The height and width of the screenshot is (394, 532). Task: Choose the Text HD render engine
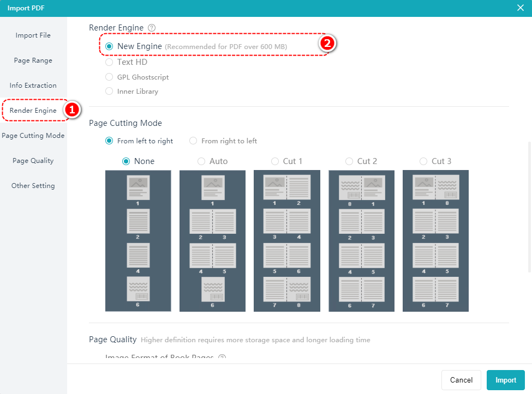coord(110,62)
